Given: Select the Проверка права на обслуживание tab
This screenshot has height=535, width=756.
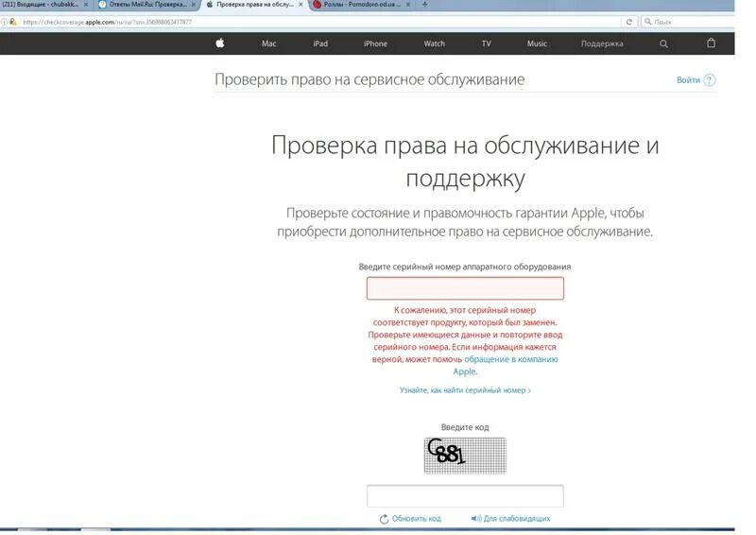Looking at the screenshot, I should tap(254, 5).
